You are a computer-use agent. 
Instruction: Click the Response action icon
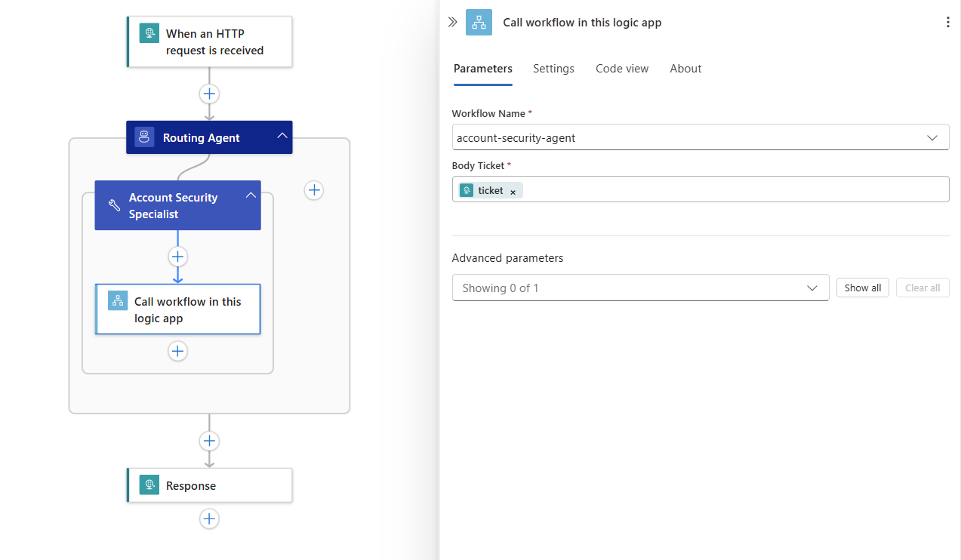pos(149,485)
